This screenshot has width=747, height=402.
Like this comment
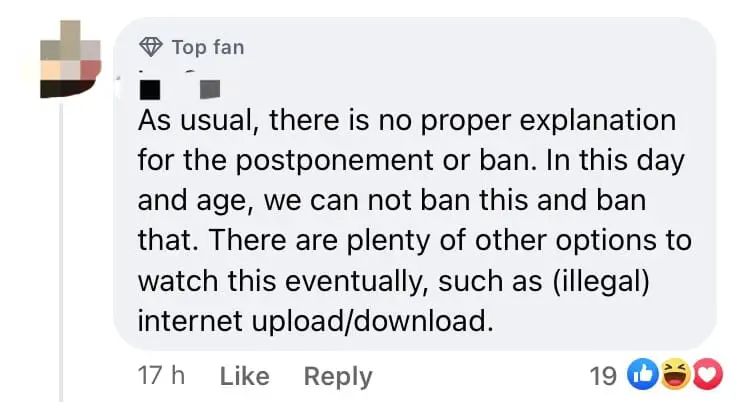click(x=244, y=376)
